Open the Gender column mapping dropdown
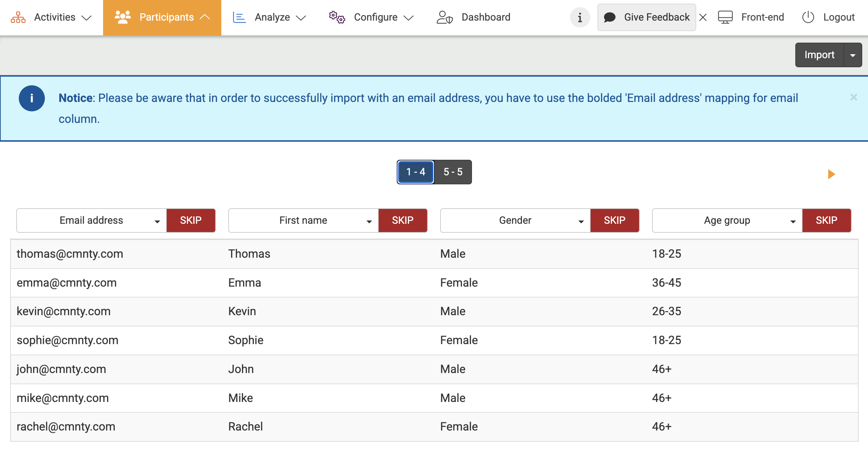Screen dimensions: 868x454 [515, 220]
